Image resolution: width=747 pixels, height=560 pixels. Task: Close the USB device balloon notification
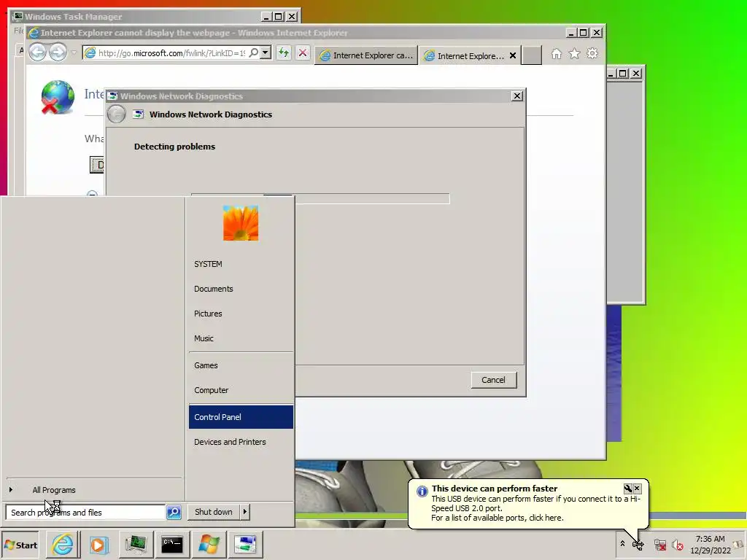click(637, 489)
